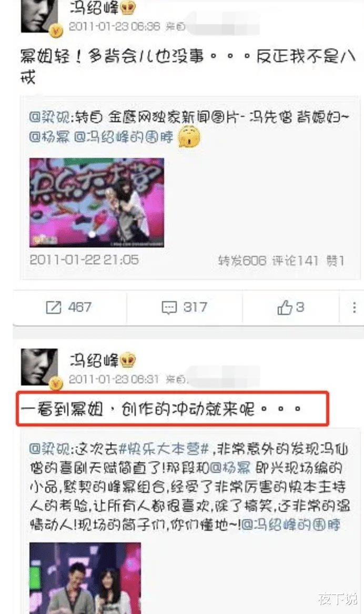364x614 pixels.
Task: Open the #快乐大本营# hashtag link
Action: [164, 449]
